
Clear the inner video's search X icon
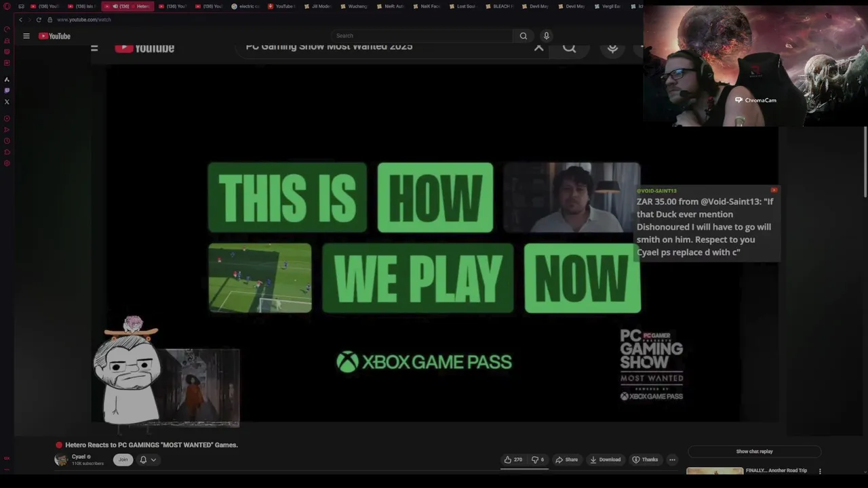538,48
